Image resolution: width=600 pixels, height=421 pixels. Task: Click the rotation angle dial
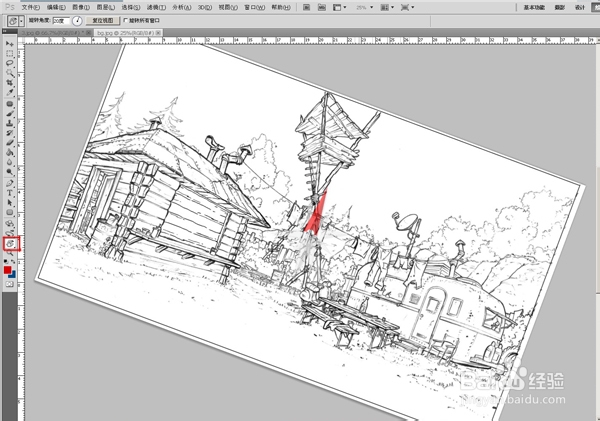tap(77, 21)
